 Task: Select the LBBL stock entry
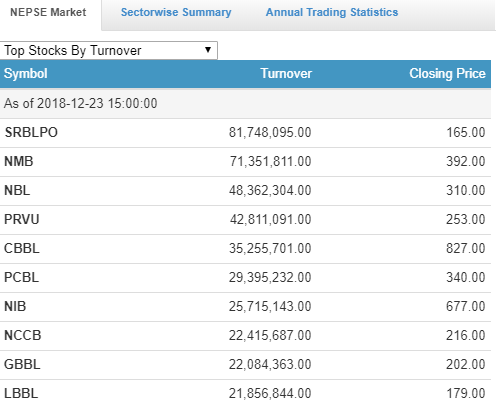pos(21,394)
